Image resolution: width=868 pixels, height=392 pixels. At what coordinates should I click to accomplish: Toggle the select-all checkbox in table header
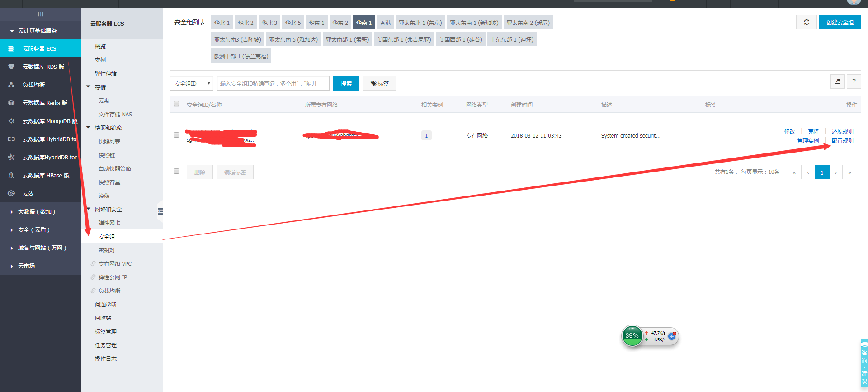pyautogui.click(x=176, y=104)
